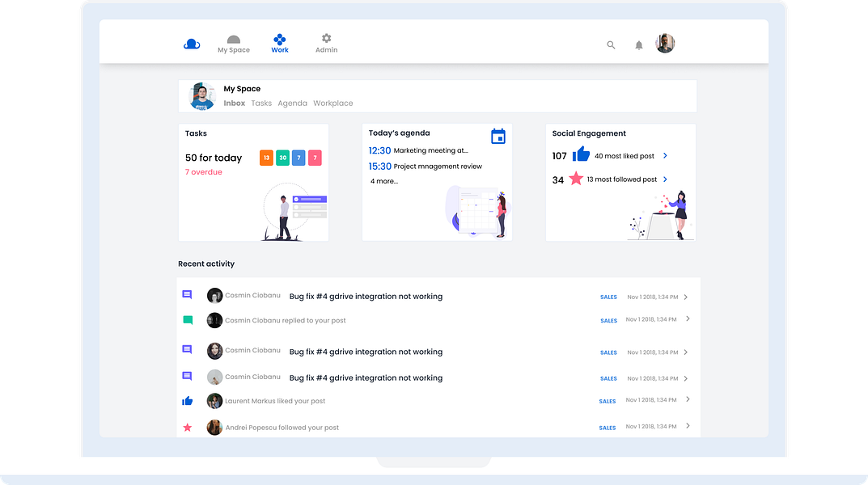Click 'Laurent Markus liked your post'

275,402
